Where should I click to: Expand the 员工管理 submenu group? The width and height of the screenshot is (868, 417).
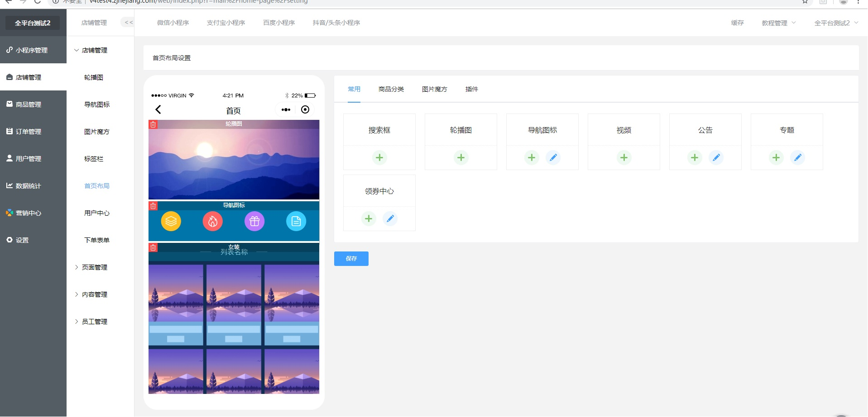pyautogui.click(x=91, y=322)
